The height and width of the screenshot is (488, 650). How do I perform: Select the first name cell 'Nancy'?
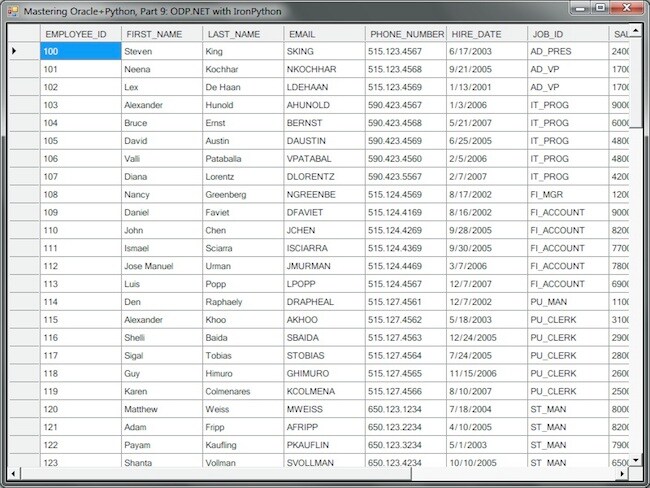pos(162,194)
